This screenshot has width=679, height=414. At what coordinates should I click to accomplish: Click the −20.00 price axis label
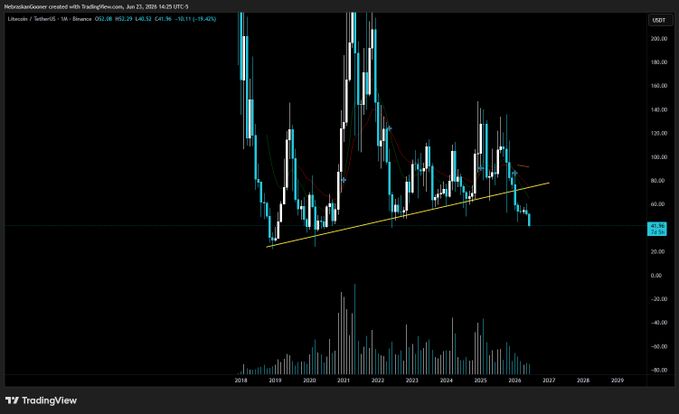(x=657, y=299)
